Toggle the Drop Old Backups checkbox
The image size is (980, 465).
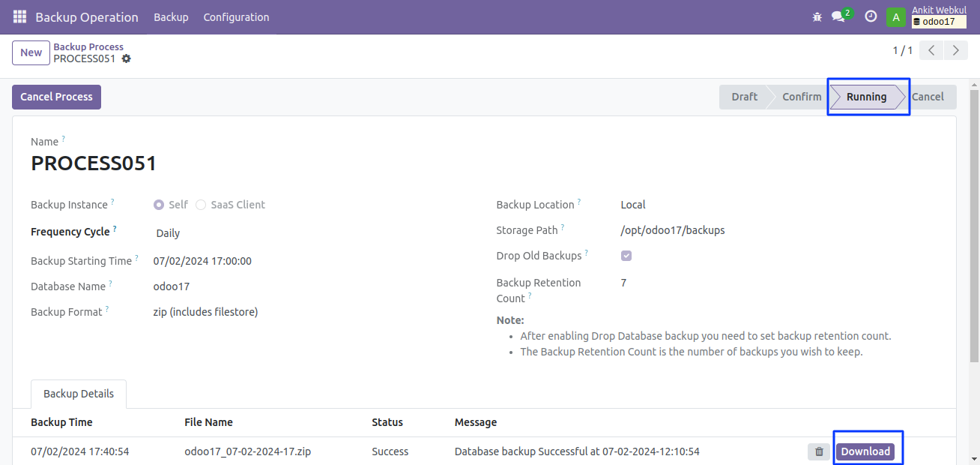pos(626,256)
